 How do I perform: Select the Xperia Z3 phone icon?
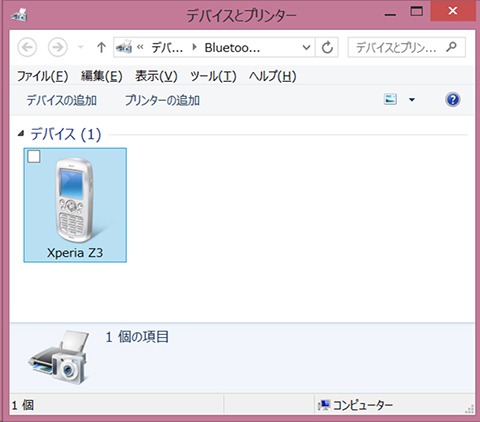tap(75, 200)
